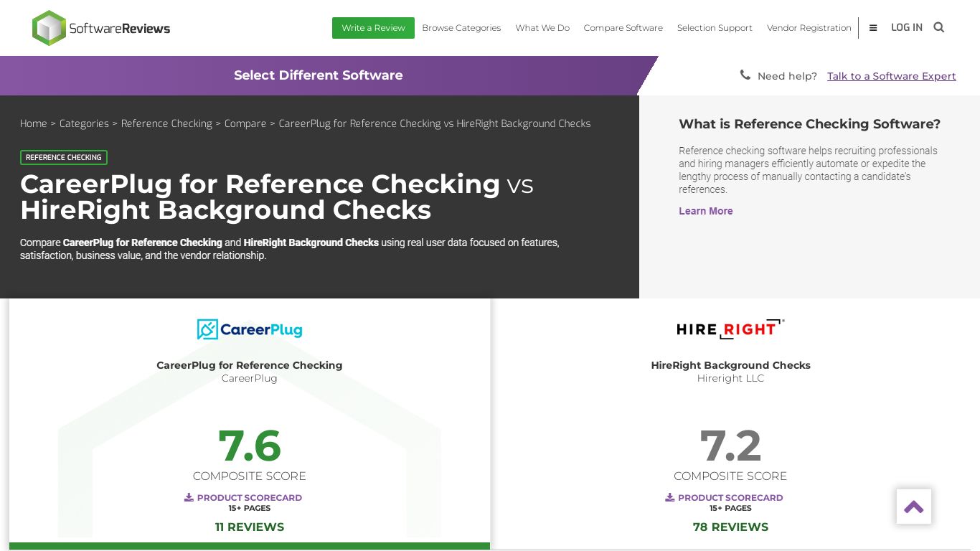Screen dimensions: 980x551
Task: Click Learn More about reference checking software
Action: pyautogui.click(x=706, y=211)
